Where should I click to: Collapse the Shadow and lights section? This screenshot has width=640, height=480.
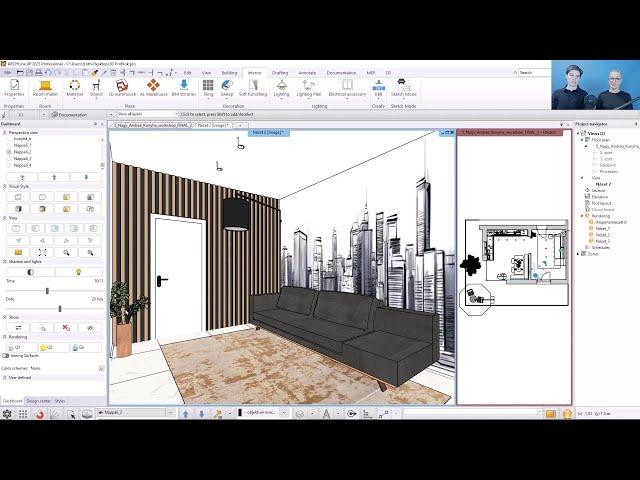[x=5, y=262]
